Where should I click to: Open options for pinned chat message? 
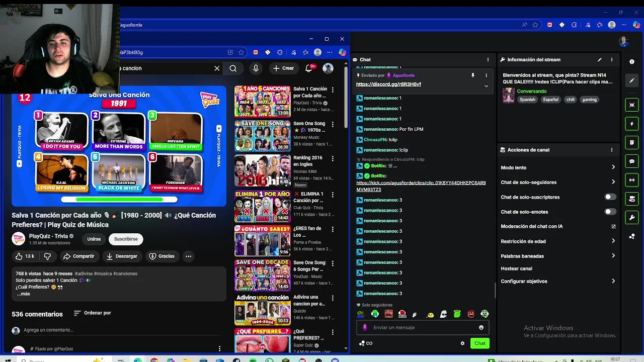click(x=486, y=75)
